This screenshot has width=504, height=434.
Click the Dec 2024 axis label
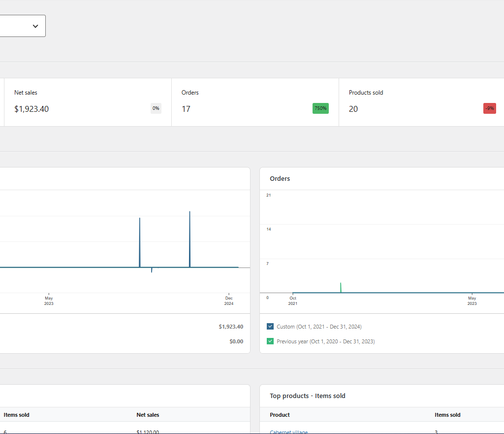[229, 301]
